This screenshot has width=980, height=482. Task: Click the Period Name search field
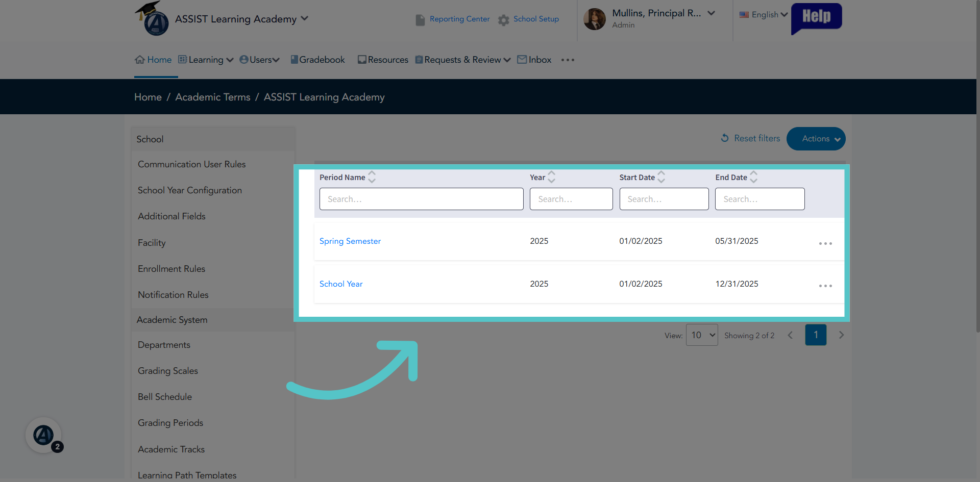422,199
